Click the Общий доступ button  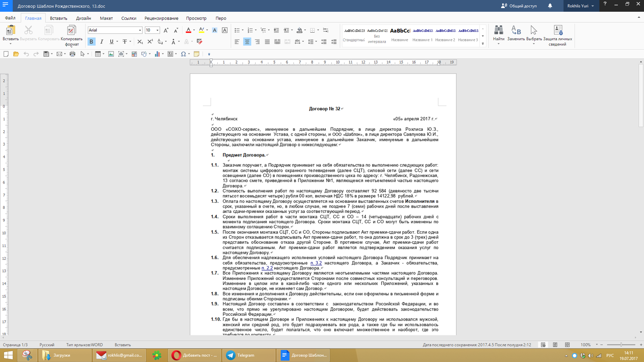pyautogui.click(x=519, y=6)
